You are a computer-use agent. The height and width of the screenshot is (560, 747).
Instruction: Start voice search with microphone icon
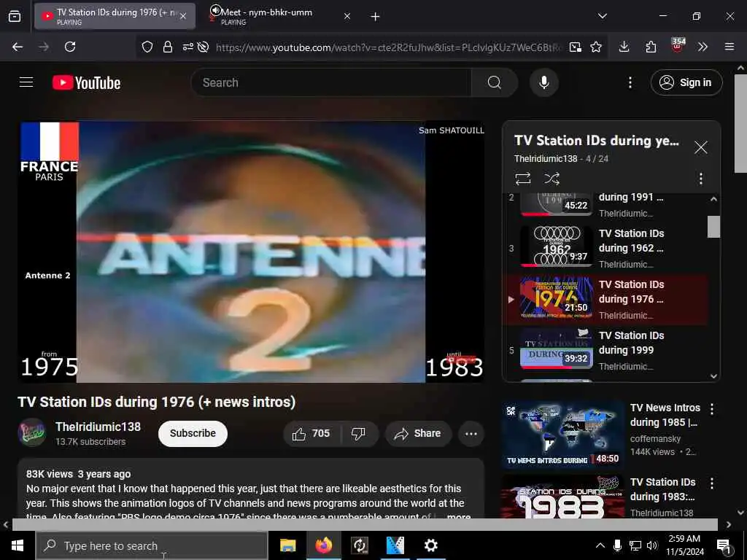pyautogui.click(x=543, y=82)
